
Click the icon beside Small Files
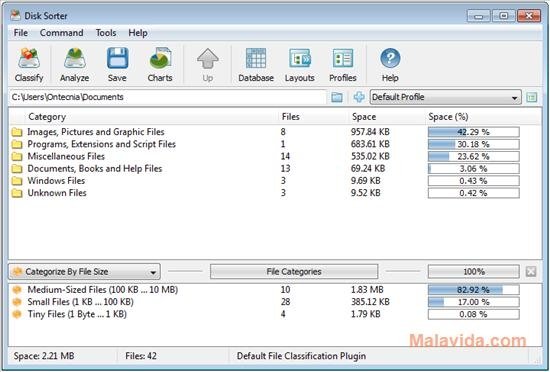coord(17,302)
